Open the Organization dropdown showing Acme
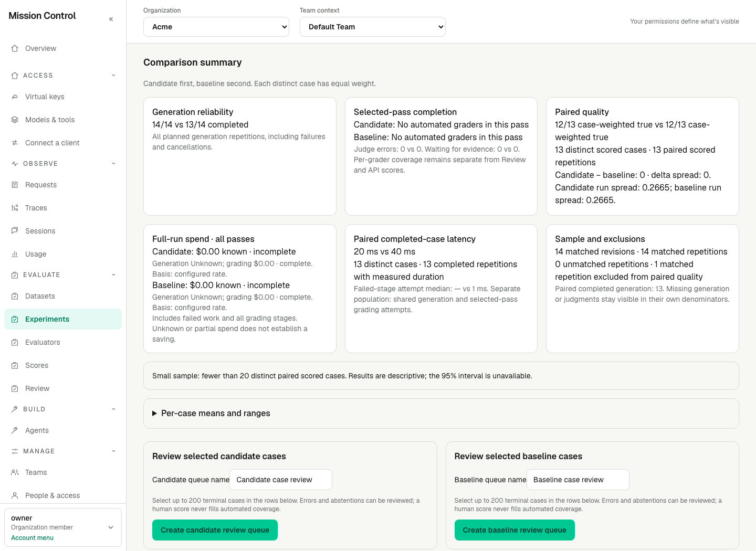 pos(216,27)
